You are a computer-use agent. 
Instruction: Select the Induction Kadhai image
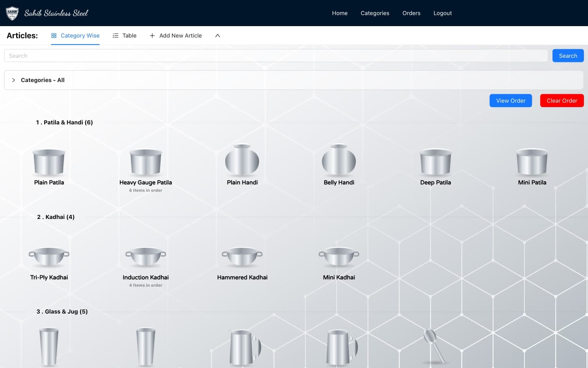pos(146,256)
